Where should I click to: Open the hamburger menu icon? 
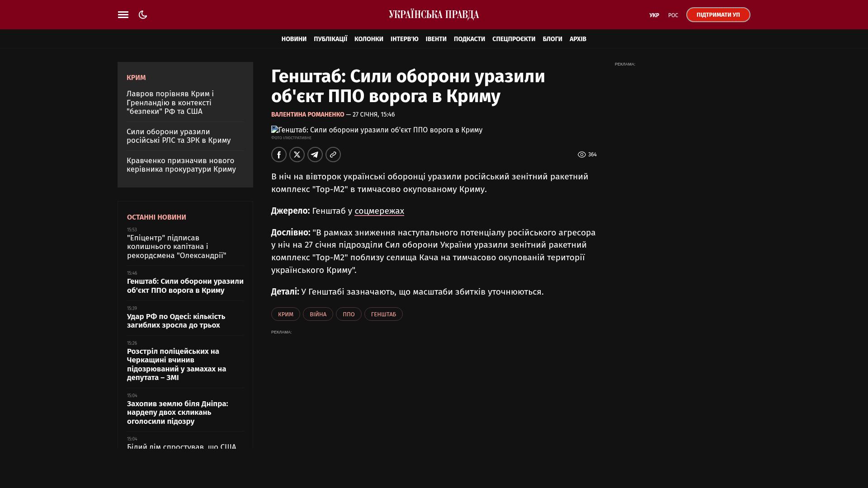123,15
